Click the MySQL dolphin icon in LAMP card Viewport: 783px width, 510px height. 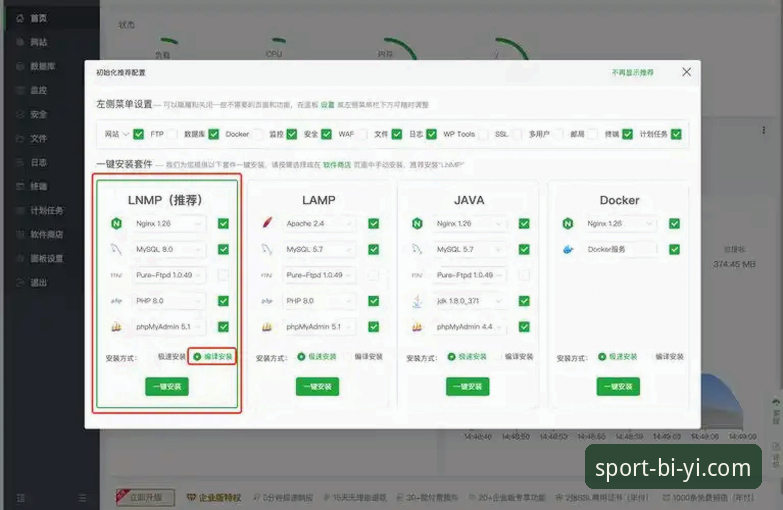point(267,249)
